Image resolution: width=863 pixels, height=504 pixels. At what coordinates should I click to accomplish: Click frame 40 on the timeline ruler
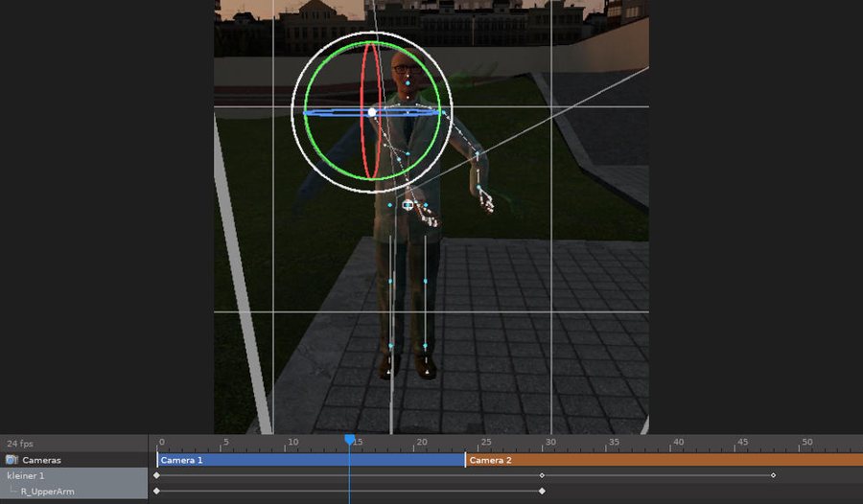click(x=679, y=442)
